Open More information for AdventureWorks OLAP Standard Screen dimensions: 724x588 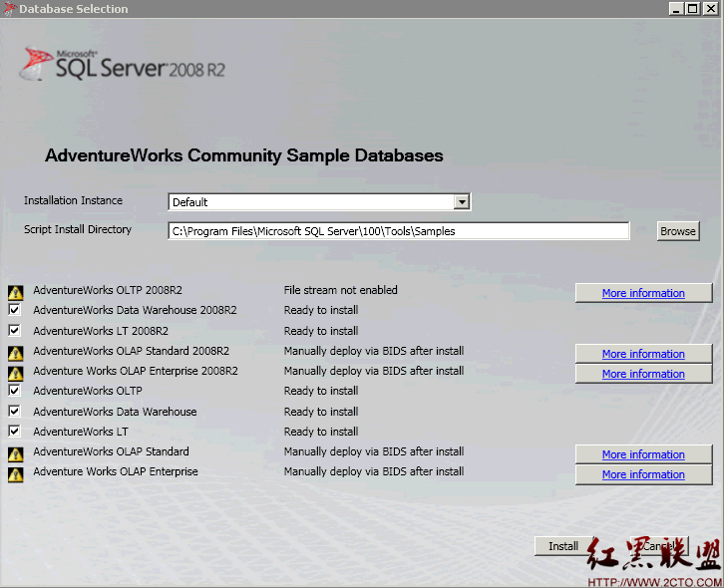(x=643, y=454)
